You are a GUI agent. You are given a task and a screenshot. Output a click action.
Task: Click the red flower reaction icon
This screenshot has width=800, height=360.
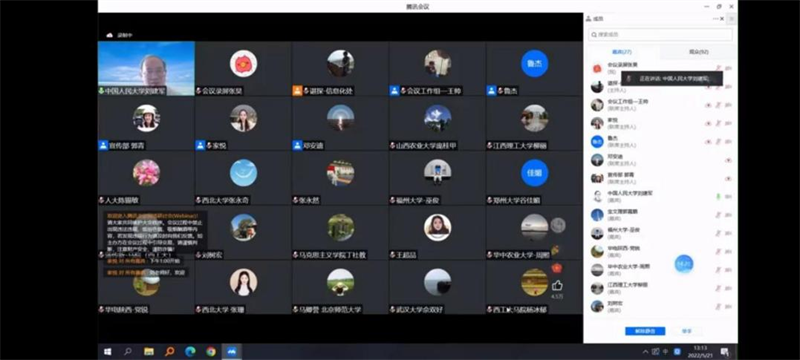[557, 268]
